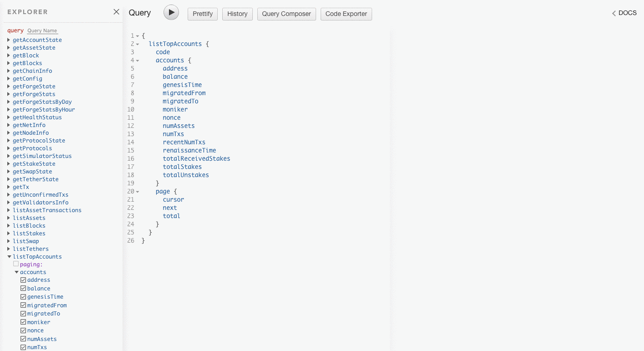
Task: Uncheck the address field checkbox
Action: (23, 280)
